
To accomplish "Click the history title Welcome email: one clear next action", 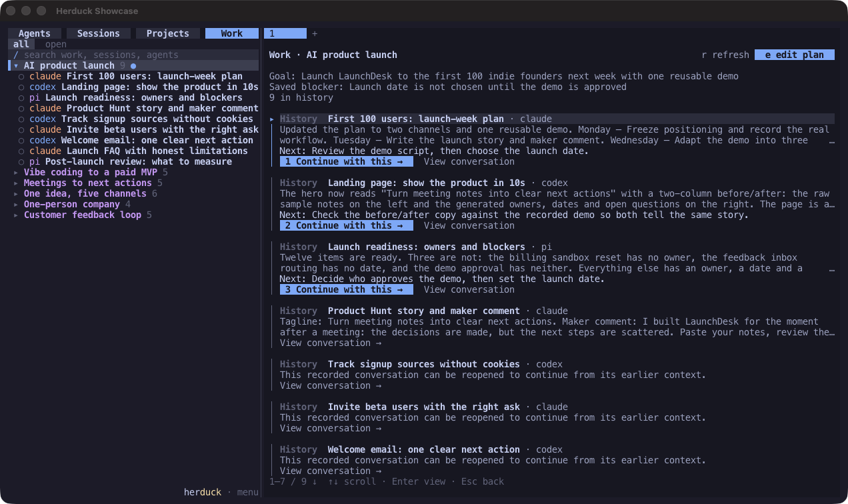I will point(424,449).
